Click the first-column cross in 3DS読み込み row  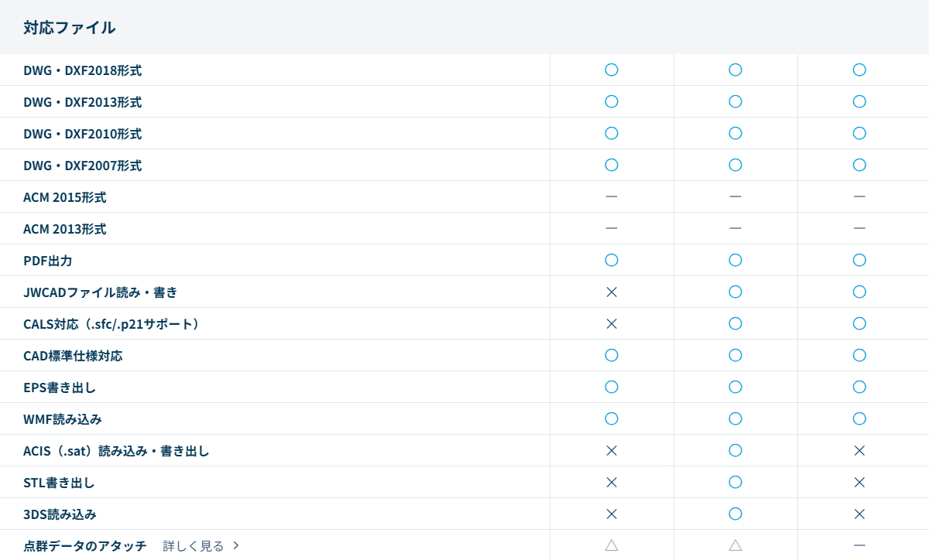pyautogui.click(x=612, y=514)
